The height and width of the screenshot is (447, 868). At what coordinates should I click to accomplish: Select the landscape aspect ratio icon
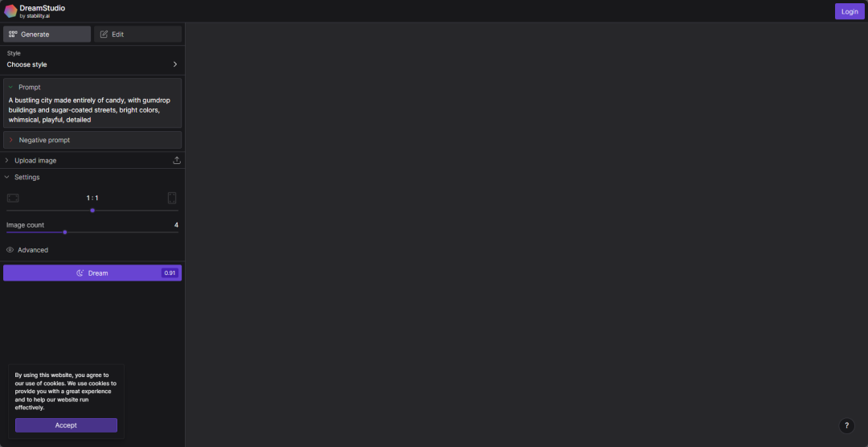click(x=13, y=199)
